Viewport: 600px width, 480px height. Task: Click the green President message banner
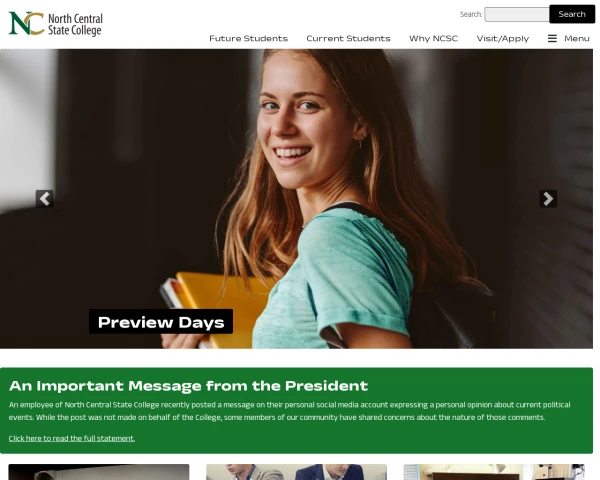[296, 411]
